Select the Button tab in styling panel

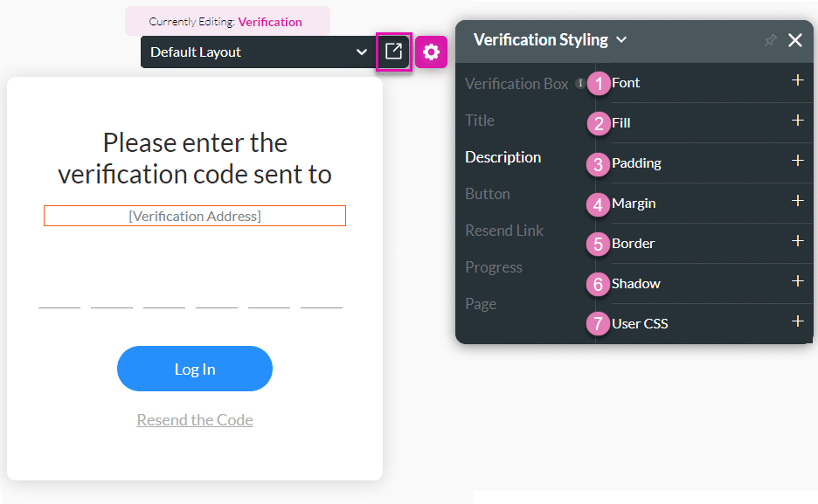click(x=488, y=194)
